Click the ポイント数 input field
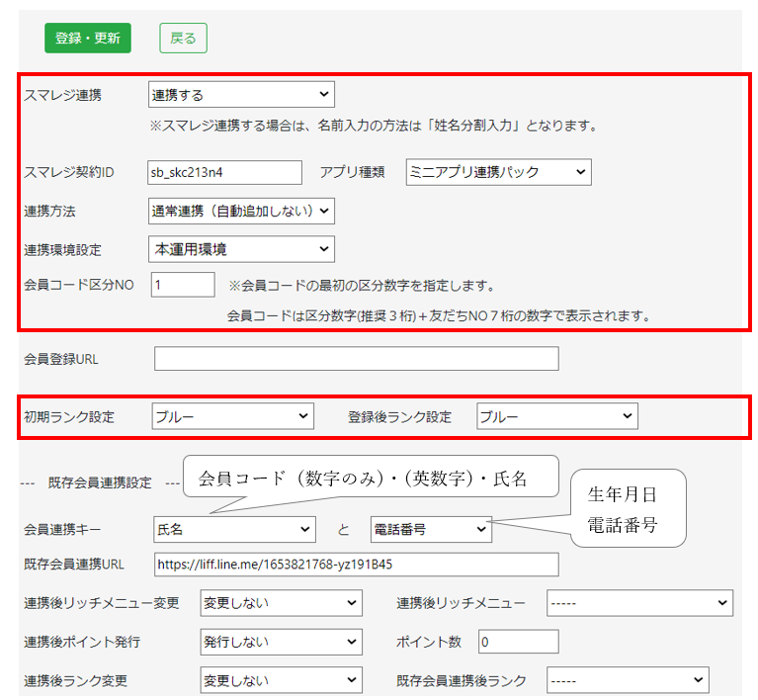The image size is (758, 700). (x=518, y=642)
